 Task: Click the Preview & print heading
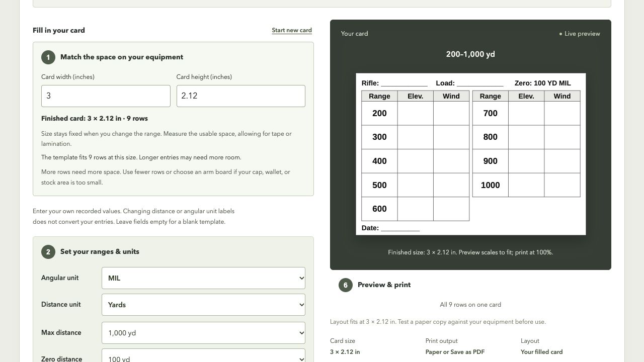pos(384,285)
